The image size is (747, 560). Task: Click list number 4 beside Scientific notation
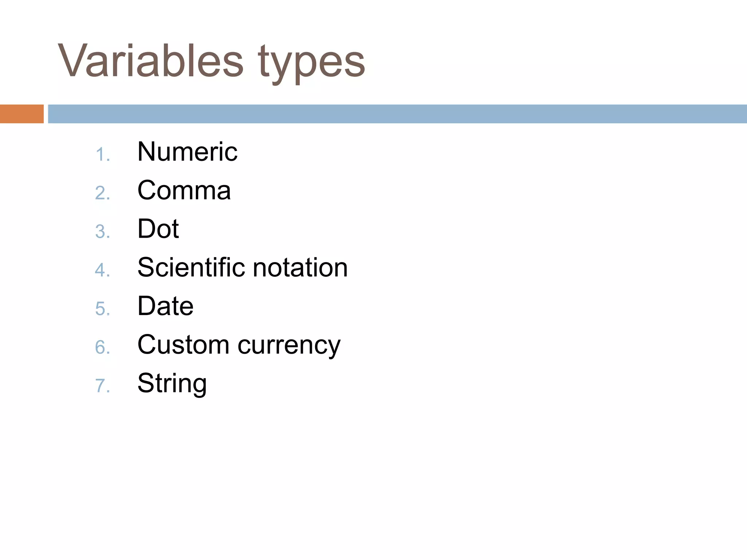tap(102, 270)
